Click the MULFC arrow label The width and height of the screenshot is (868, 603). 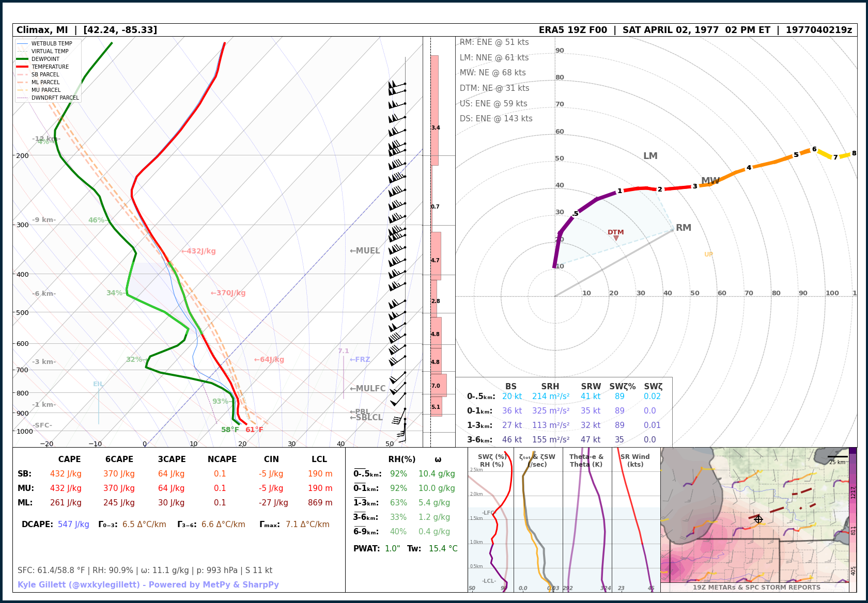tap(367, 389)
